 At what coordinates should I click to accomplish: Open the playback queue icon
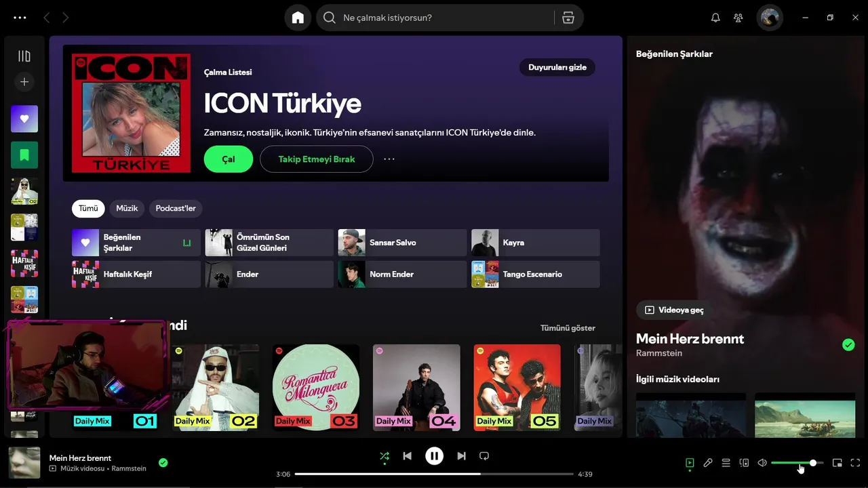(x=726, y=463)
